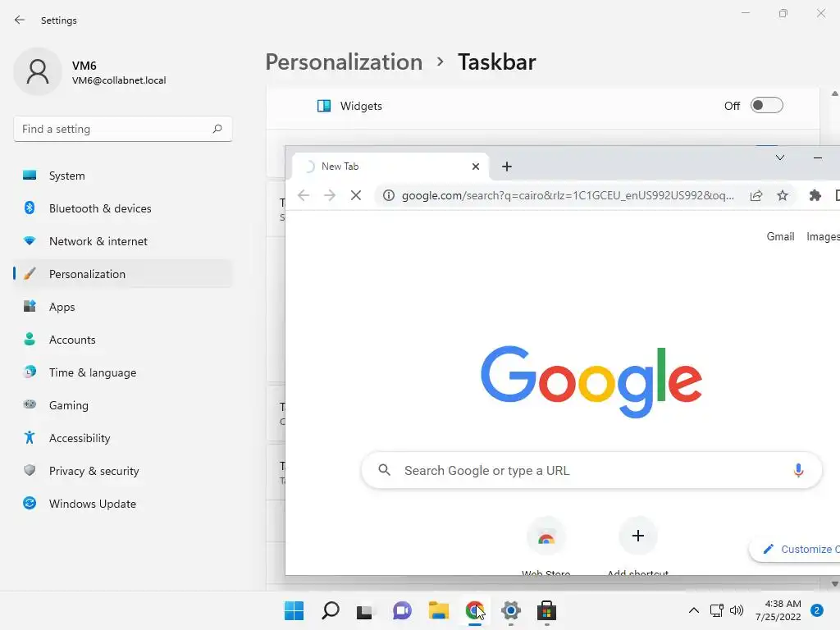The width and height of the screenshot is (840, 630).
Task: Bookmark this page with star icon
Action: tap(783, 195)
